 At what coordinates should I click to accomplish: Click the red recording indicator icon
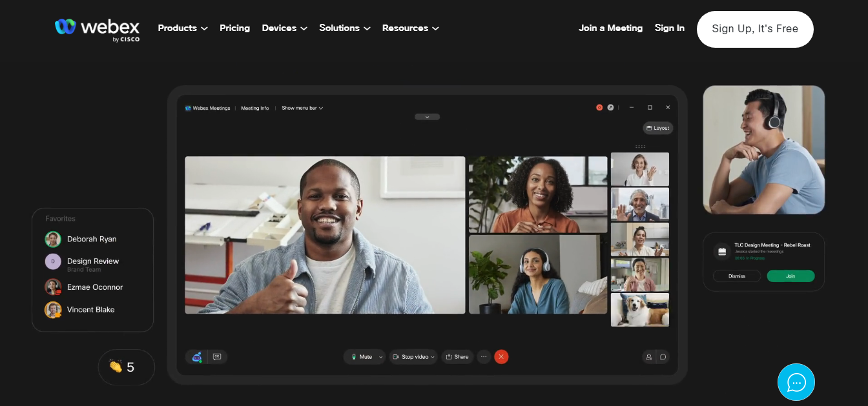(x=599, y=108)
